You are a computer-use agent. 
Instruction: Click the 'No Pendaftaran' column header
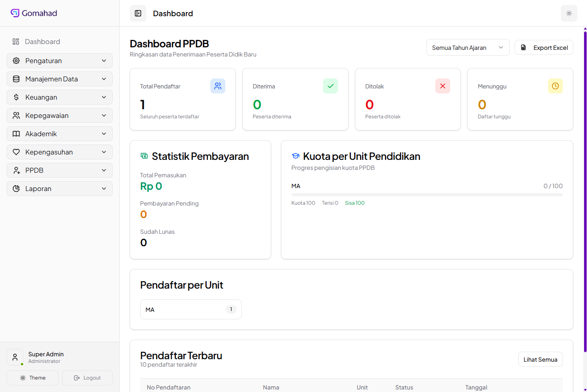tap(168, 387)
